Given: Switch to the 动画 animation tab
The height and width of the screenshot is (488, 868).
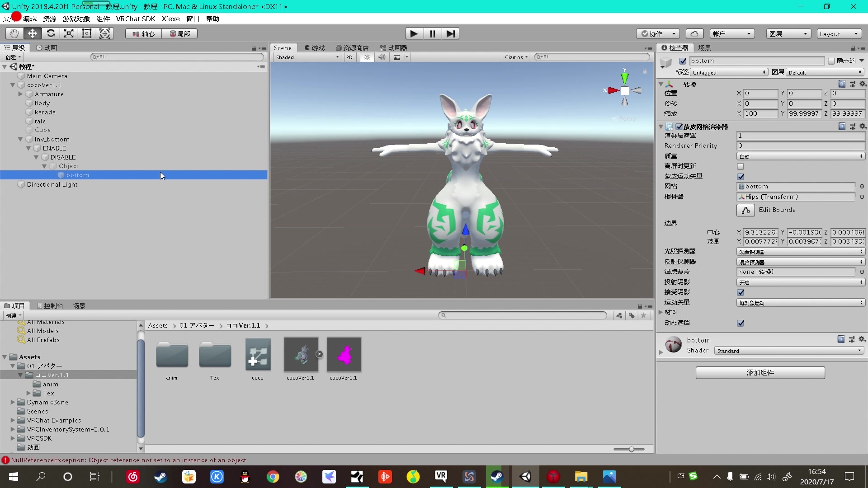Looking at the screenshot, I should click(x=47, y=47).
